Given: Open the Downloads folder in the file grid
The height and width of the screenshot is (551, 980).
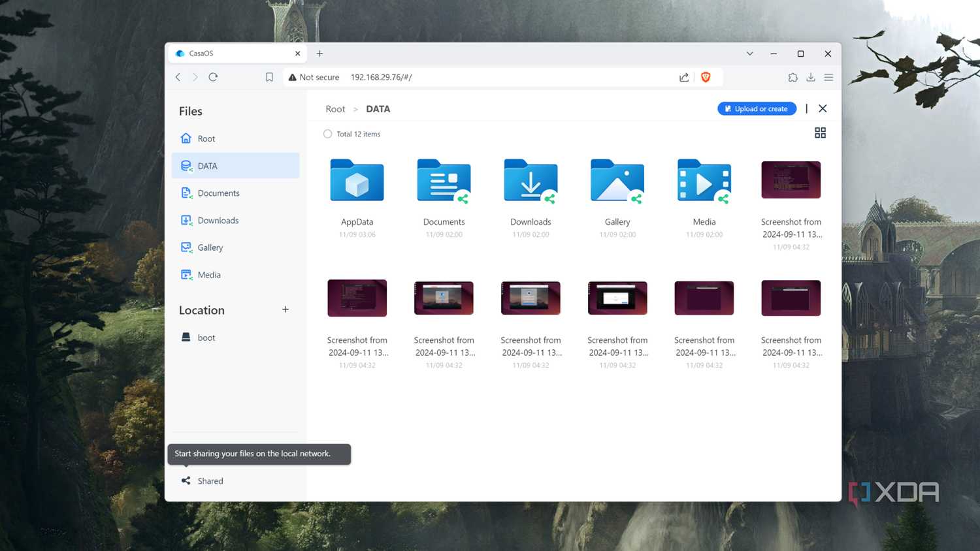Looking at the screenshot, I should pyautogui.click(x=531, y=180).
